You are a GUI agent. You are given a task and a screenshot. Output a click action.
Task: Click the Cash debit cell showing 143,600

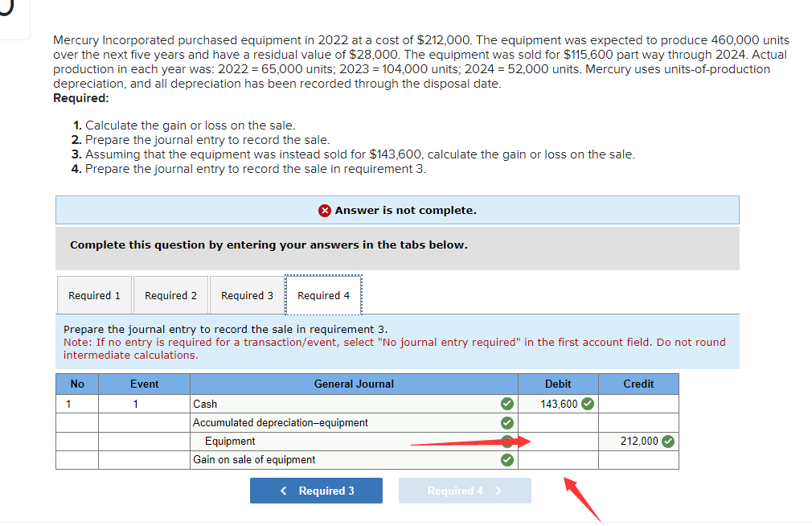pos(558,404)
